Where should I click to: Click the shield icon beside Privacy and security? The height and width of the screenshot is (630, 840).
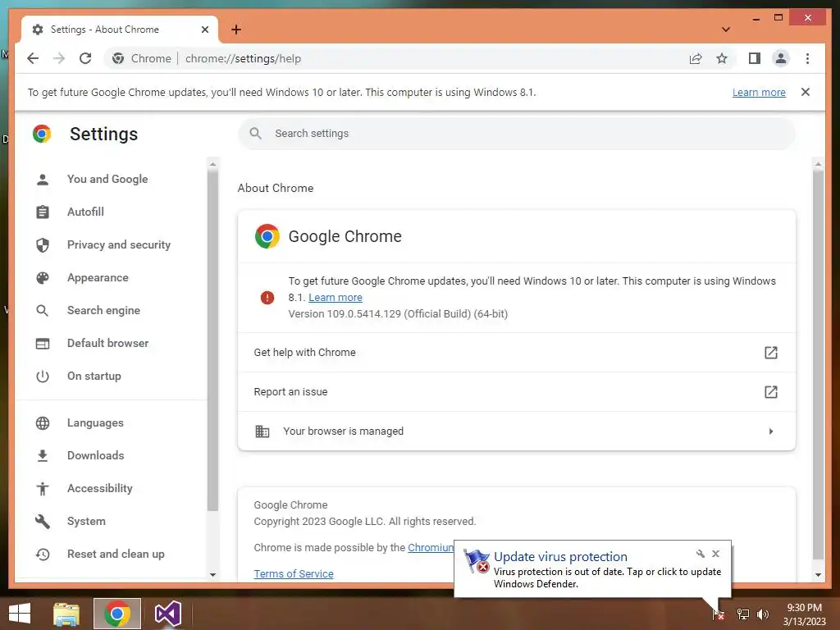[x=43, y=244]
